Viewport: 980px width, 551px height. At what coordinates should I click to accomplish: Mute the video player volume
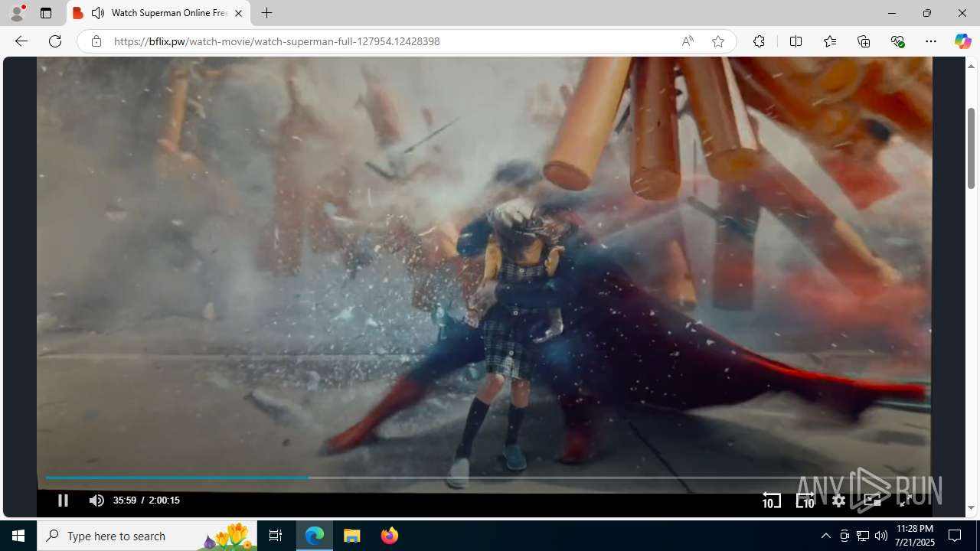(x=96, y=500)
